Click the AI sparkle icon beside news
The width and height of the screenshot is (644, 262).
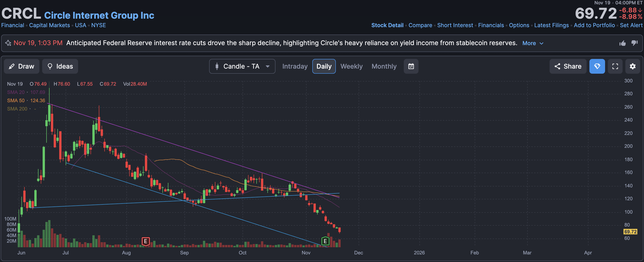click(x=8, y=43)
